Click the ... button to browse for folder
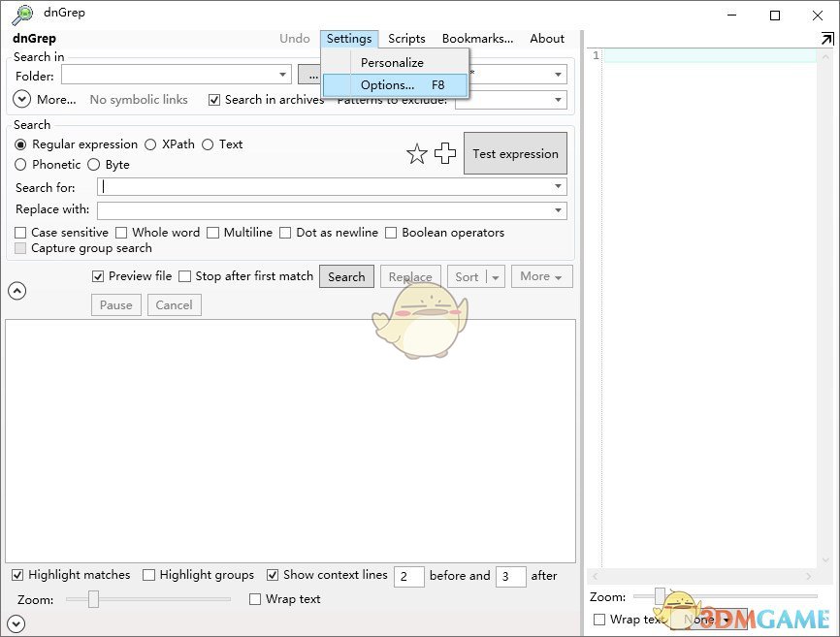840x637 pixels. 312,75
